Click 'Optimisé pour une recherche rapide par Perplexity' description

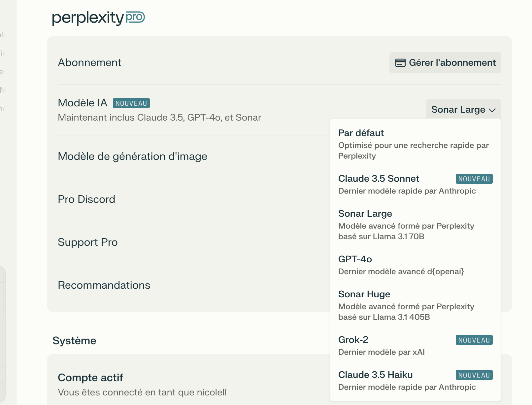pyautogui.click(x=413, y=151)
